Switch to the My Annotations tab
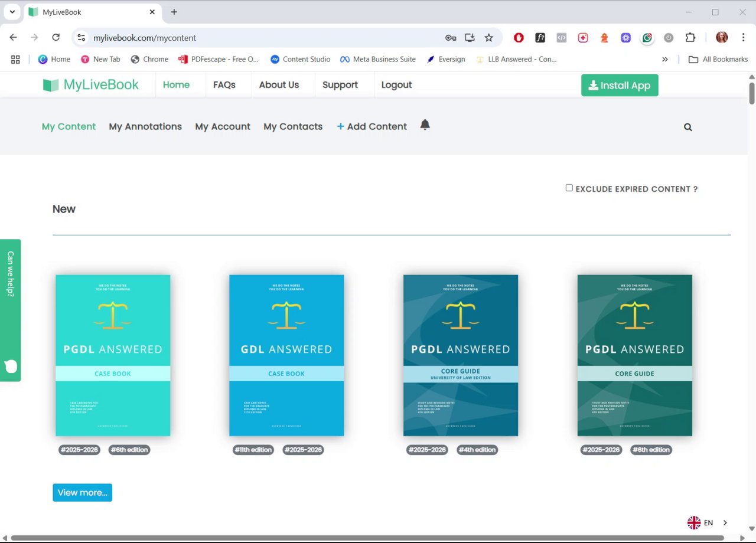 (x=145, y=126)
